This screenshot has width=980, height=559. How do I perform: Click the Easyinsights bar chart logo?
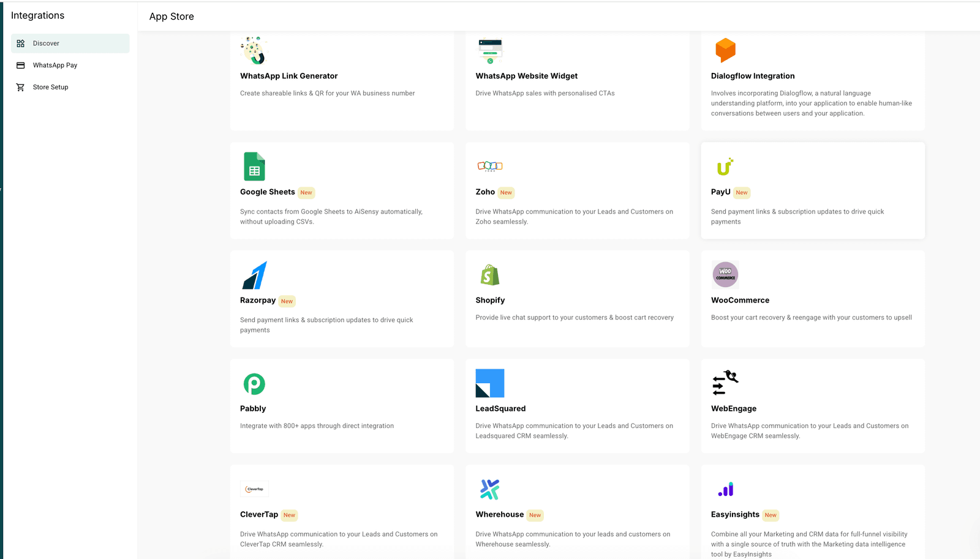725,489
